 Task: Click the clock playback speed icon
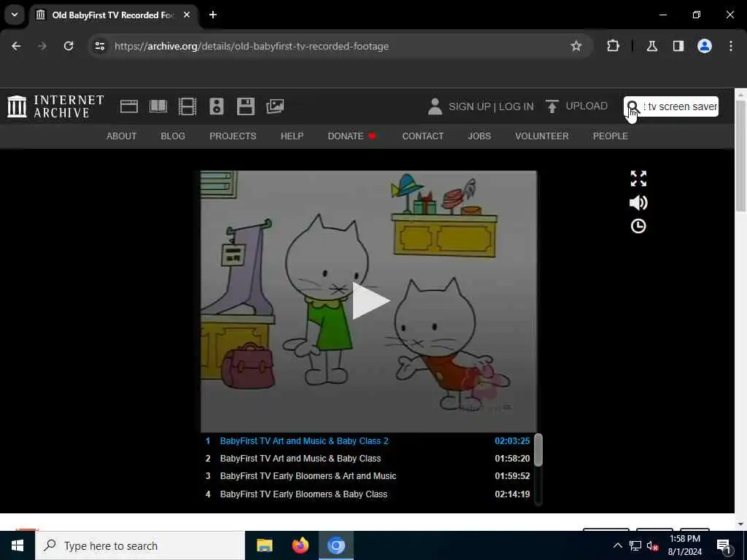coord(638,226)
